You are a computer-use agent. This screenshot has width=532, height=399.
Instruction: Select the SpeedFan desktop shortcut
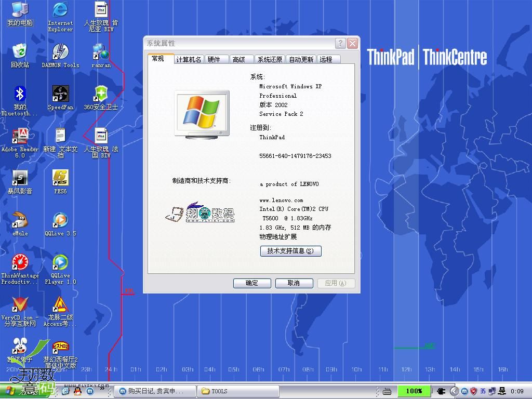pyautogui.click(x=60, y=98)
